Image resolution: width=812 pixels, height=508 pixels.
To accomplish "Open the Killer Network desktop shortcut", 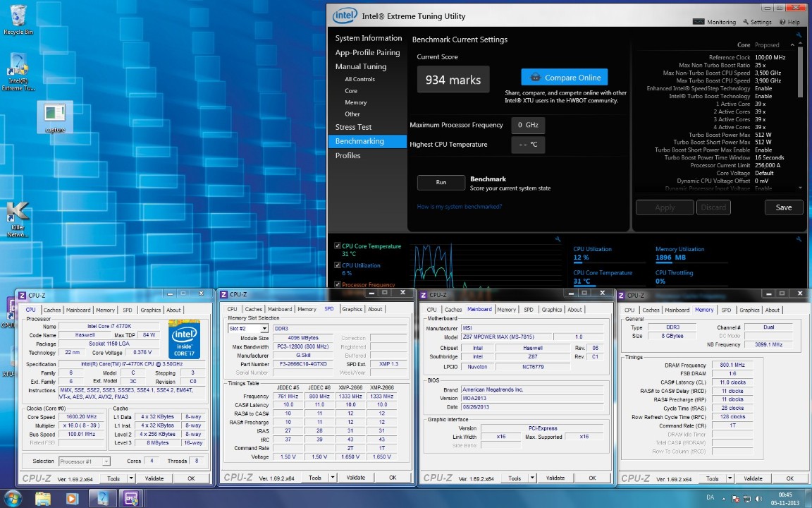I will pyautogui.click(x=18, y=219).
